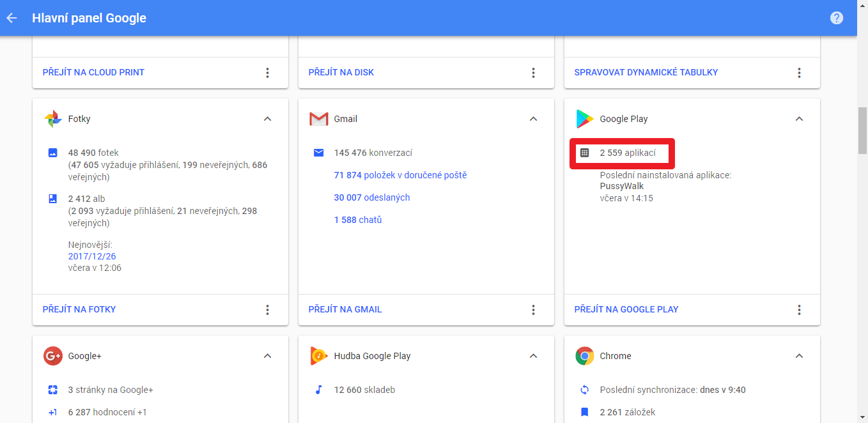This screenshot has width=868, height=423.
Task: Click the Gmail envelope logo
Action: click(x=318, y=119)
